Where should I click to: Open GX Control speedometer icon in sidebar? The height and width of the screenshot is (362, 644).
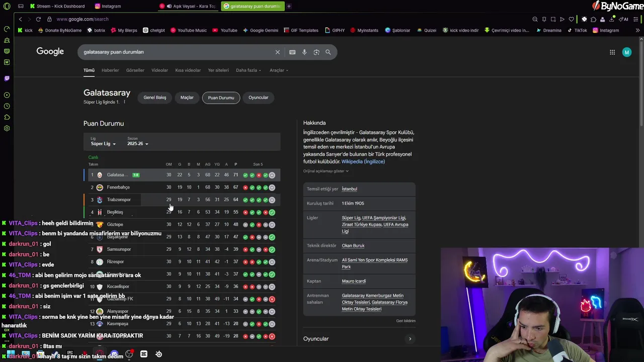coord(7,29)
